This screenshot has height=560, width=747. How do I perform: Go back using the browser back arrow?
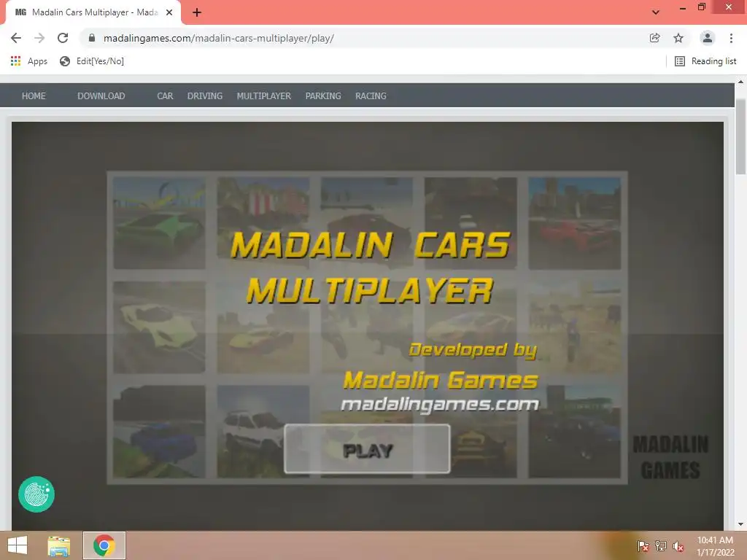[x=16, y=38]
